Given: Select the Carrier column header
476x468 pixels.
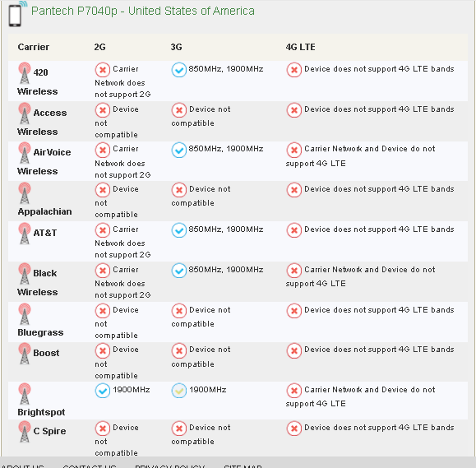Looking at the screenshot, I should [34, 47].
